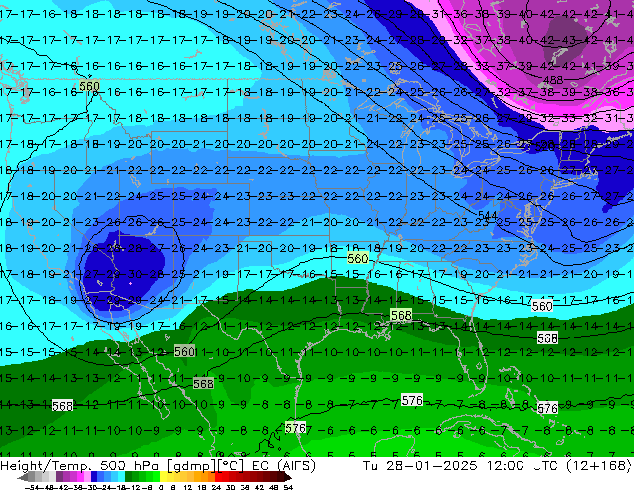This screenshot has height=490, width=634.
Task: Click the 488 contour label in the purple cold core
Action: click(553, 80)
